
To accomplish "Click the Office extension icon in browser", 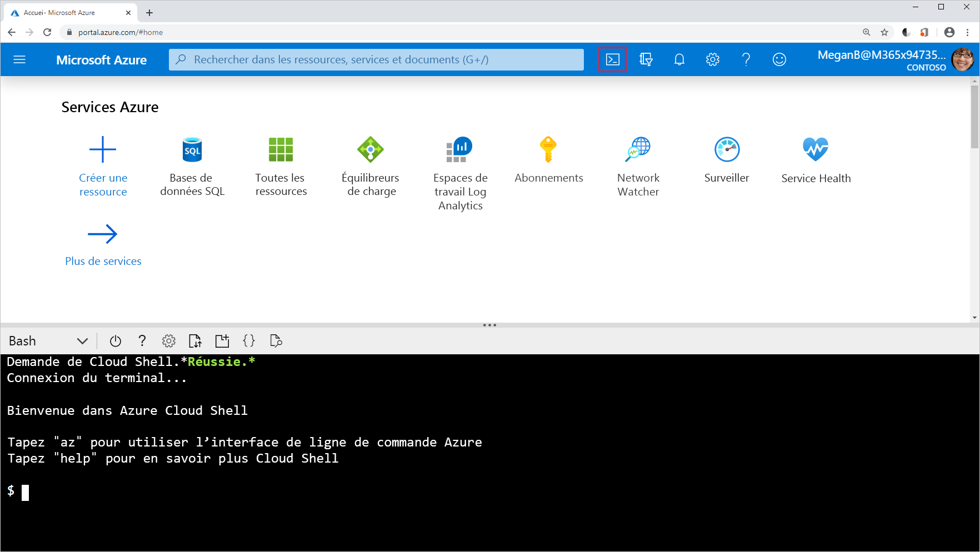I will point(924,32).
